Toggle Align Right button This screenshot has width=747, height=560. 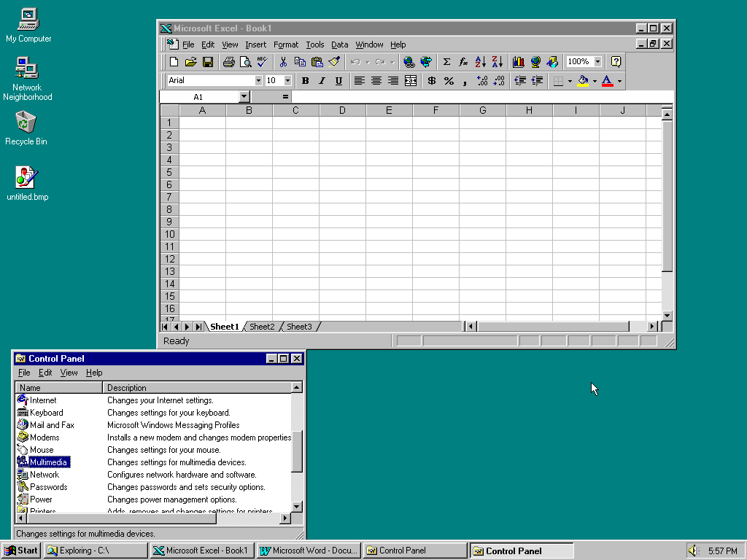click(x=393, y=81)
